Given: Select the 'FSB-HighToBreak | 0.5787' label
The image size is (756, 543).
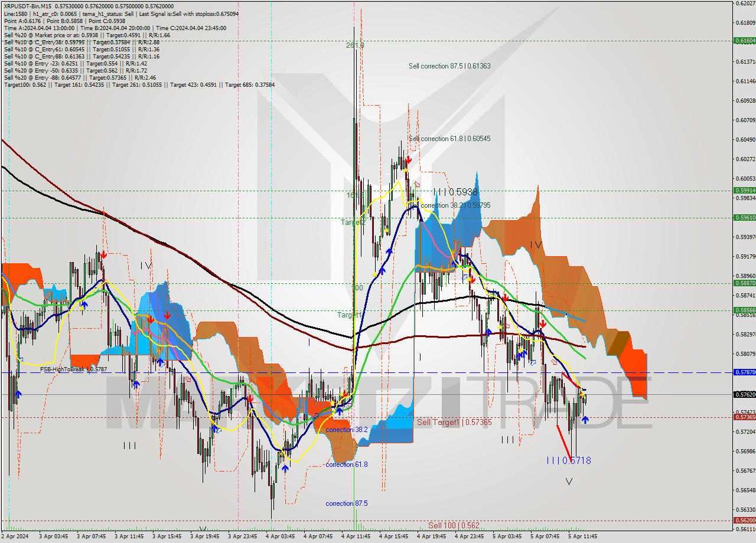Looking at the screenshot, I should [x=74, y=369].
